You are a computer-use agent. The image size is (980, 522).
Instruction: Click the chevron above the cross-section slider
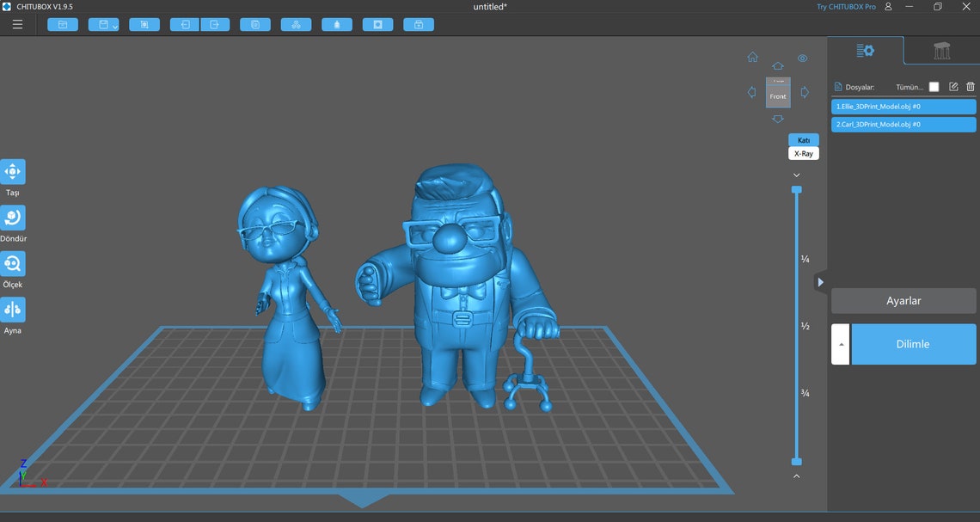795,175
